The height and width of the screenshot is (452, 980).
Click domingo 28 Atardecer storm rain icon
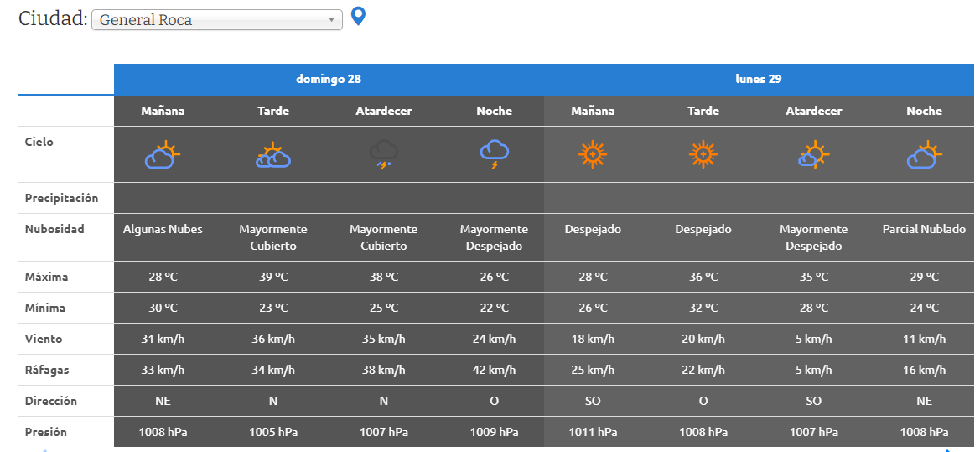[384, 154]
